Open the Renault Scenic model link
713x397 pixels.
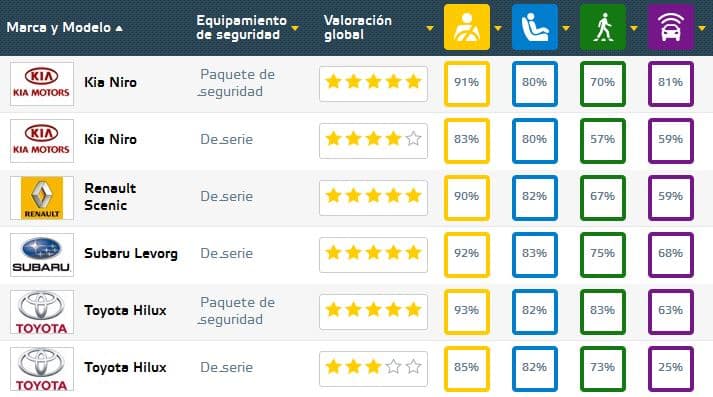click(110, 196)
